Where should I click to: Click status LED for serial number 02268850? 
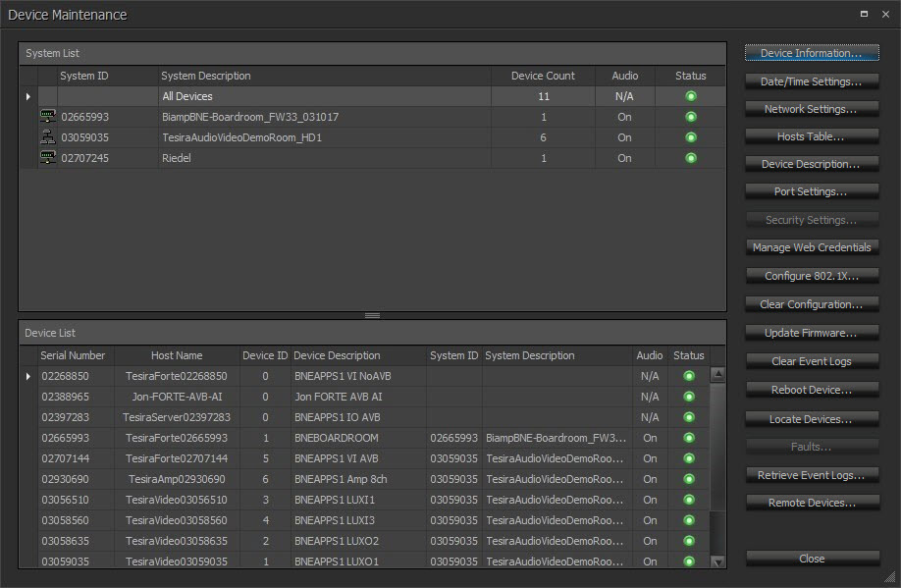(689, 376)
